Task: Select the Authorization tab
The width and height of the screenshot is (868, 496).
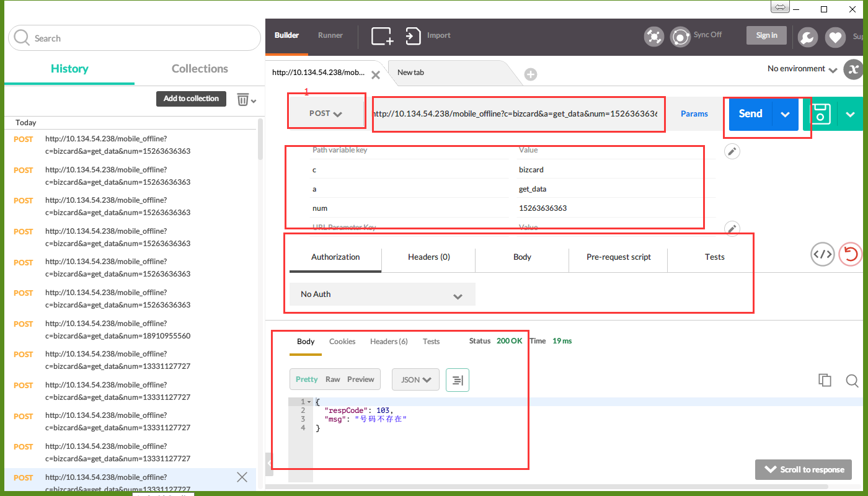Action: click(335, 257)
